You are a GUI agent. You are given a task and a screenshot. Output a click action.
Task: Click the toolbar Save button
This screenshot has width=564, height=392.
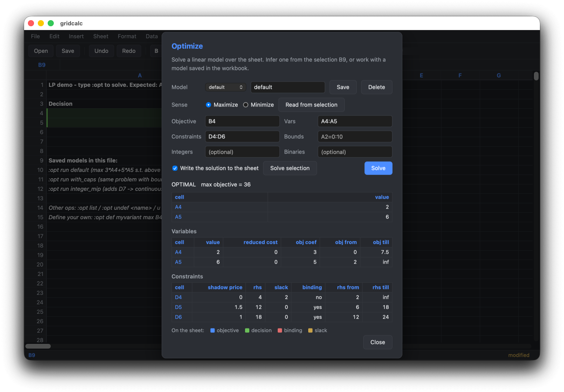click(x=68, y=51)
